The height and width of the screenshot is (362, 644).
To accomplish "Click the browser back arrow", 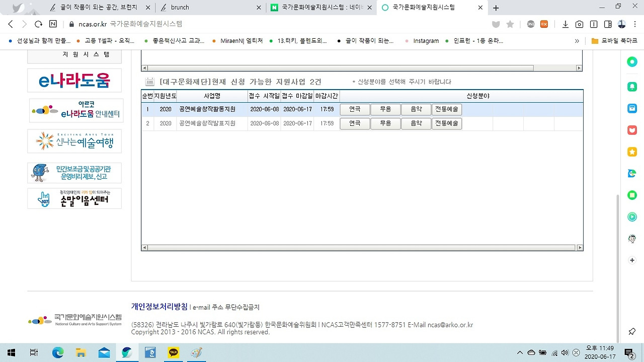I will pyautogui.click(x=11, y=24).
